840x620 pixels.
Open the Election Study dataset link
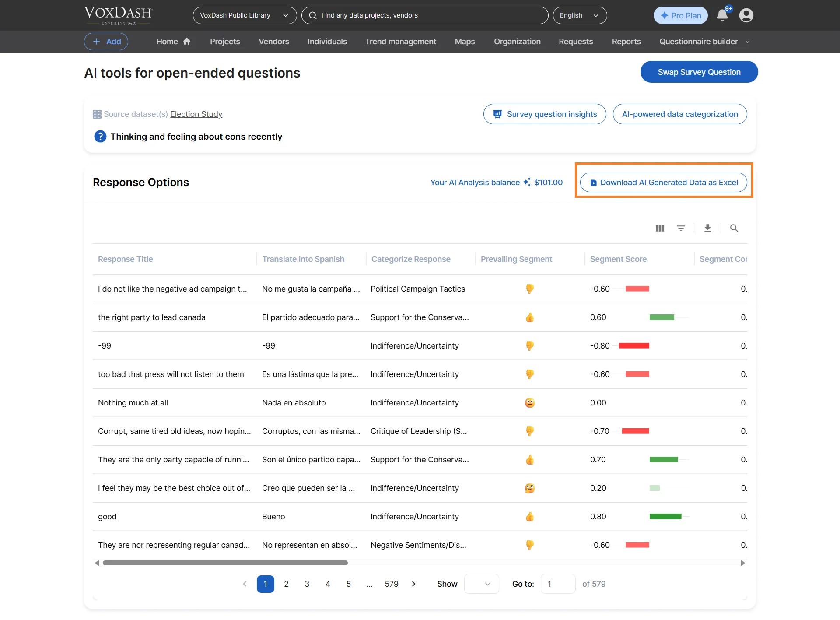(196, 114)
